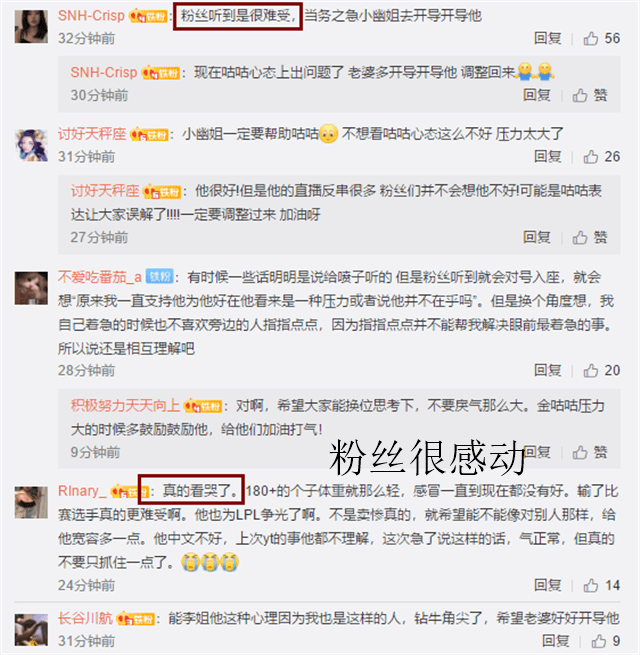View 讨好天秤座's avatar picture
Viewport: 640px width, 655px height.
pyautogui.click(x=31, y=145)
